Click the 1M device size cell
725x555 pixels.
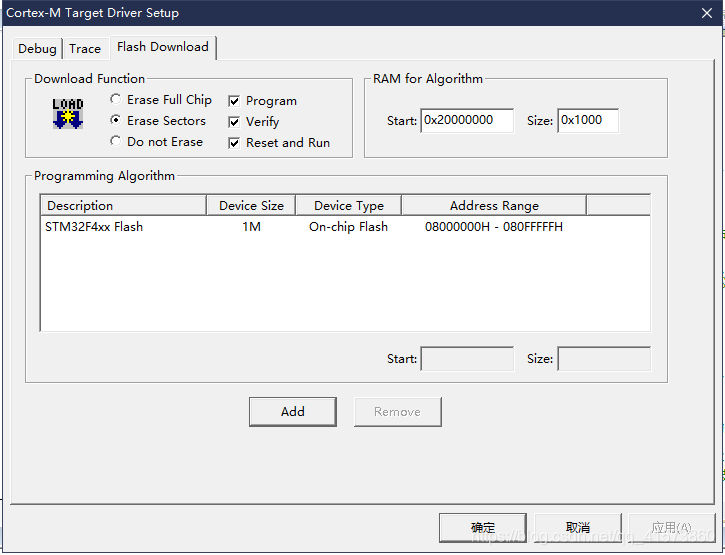click(x=252, y=227)
